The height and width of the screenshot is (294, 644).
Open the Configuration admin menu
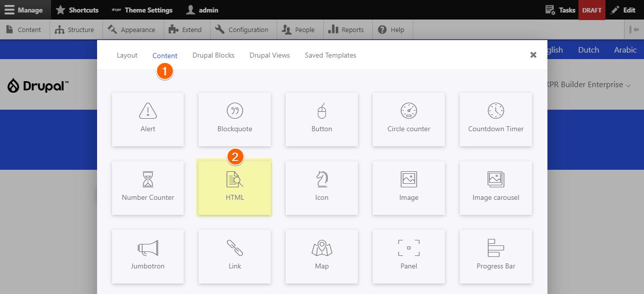242,30
